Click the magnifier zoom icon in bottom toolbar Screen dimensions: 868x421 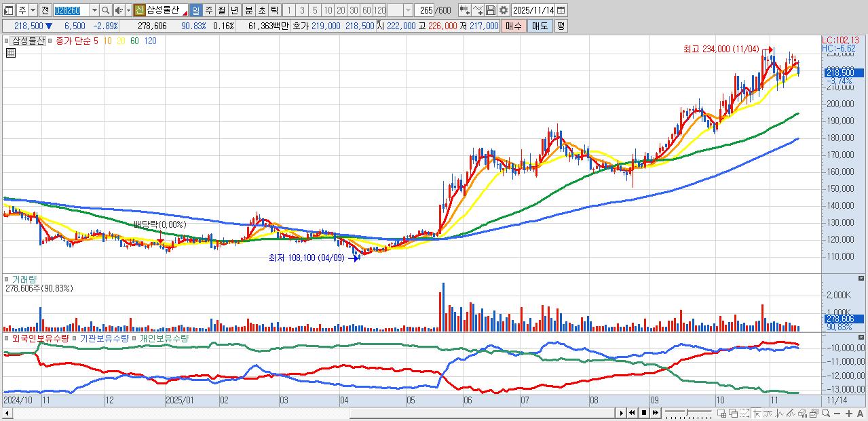click(826, 413)
